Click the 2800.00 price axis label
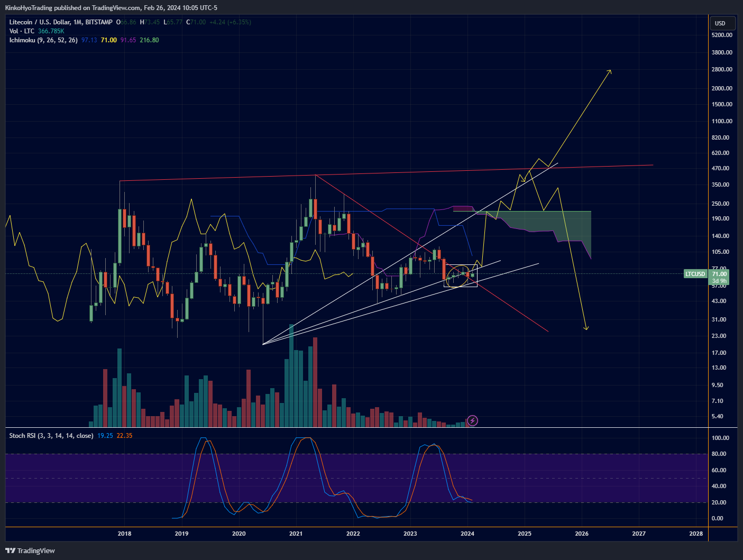743x560 pixels. (x=722, y=69)
